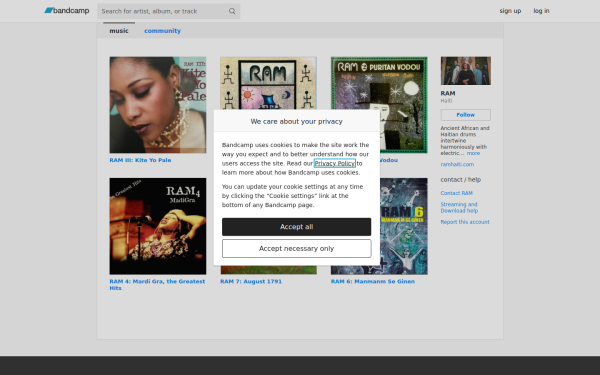Open the RAM 7: August 1791 title link
Image resolution: width=600 pixels, height=375 pixels.
(251, 281)
